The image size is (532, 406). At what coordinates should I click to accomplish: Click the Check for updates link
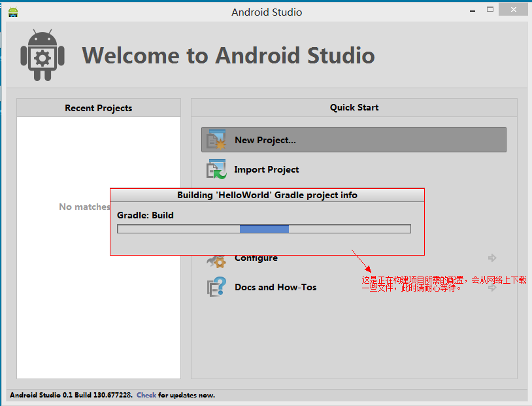click(x=146, y=395)
